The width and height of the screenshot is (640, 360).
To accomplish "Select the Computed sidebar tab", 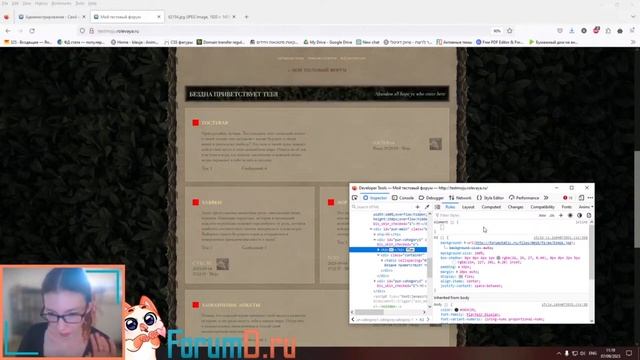I will point(491,207).
